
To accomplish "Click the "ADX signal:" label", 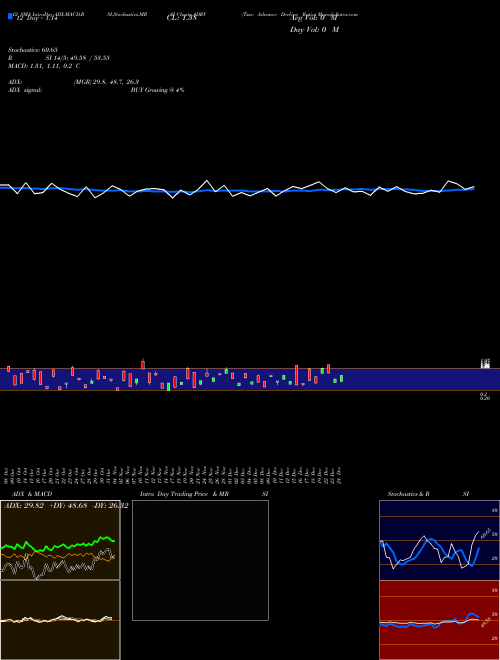I will pyautogui.click(x=25, y=90).
